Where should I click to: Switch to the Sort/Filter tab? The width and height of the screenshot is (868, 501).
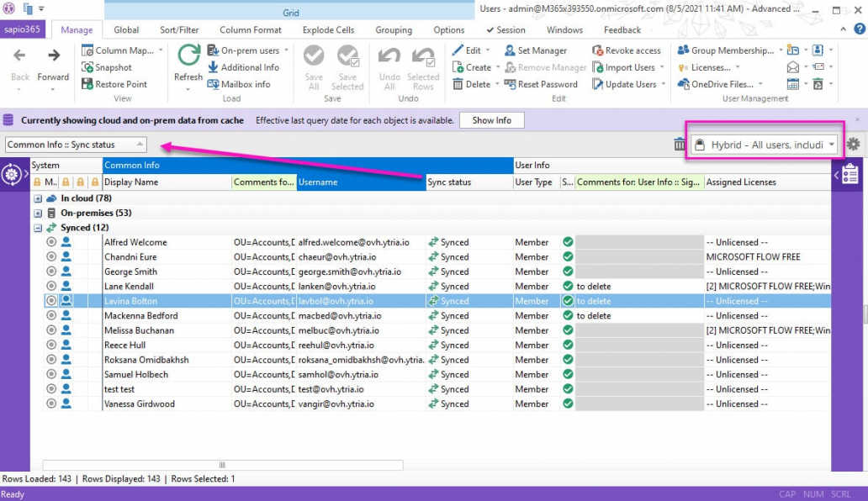pos(179,30)
